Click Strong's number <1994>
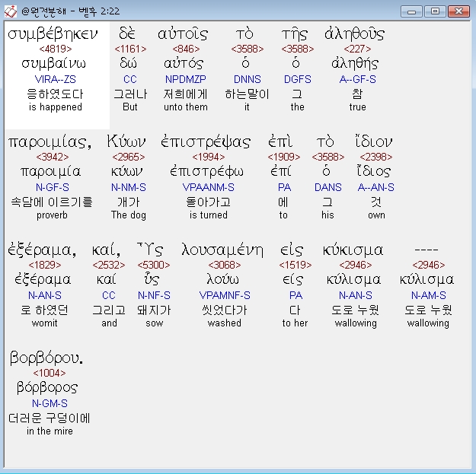476x474 pixels. tap(209, 157)
